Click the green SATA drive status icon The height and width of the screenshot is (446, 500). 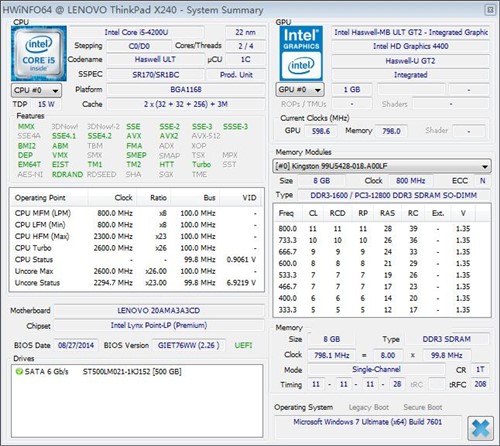[x=19, y=371]
